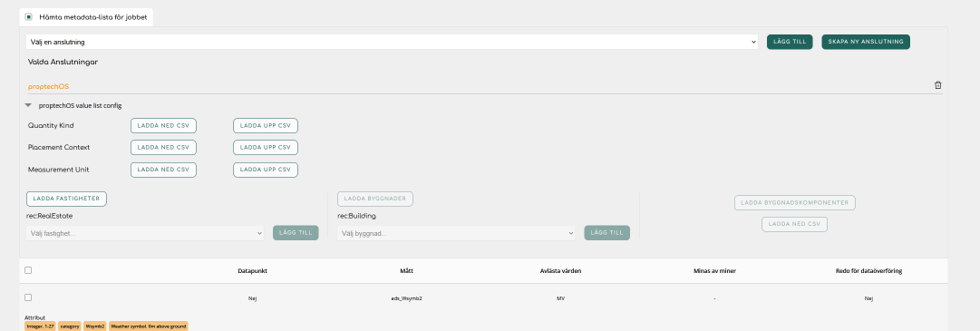Image resolution: width=980 pixels, height=331 pixels.
Task: Click the ads_Wsymb2 cell
Action: click(406, 298)
